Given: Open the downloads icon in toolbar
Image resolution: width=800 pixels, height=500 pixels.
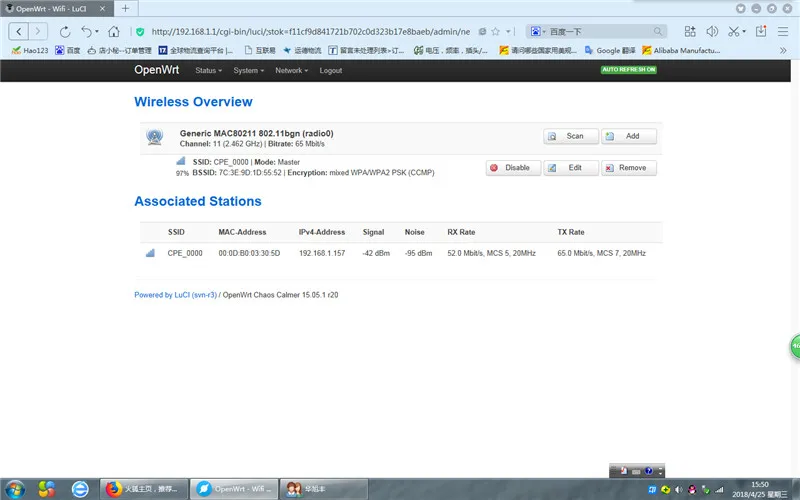Looking at the screenshot, I should 761,31.
